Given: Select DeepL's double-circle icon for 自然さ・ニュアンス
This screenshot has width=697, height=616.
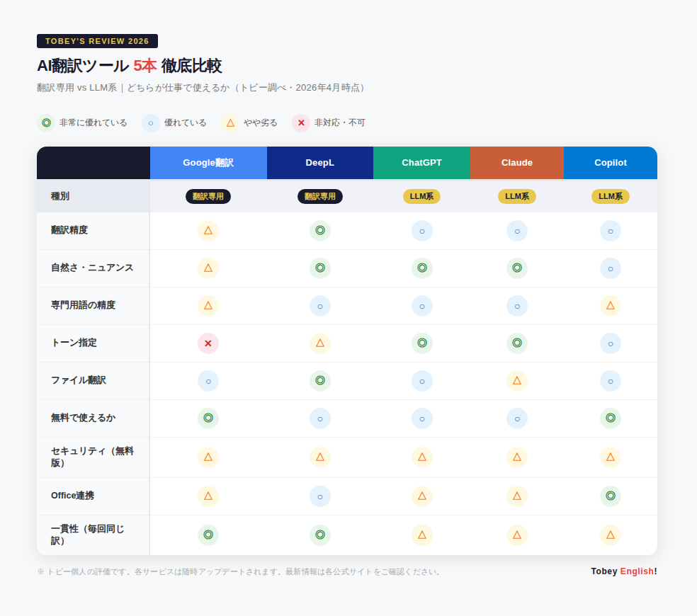Looking at the screenshot, I should 320,268.
